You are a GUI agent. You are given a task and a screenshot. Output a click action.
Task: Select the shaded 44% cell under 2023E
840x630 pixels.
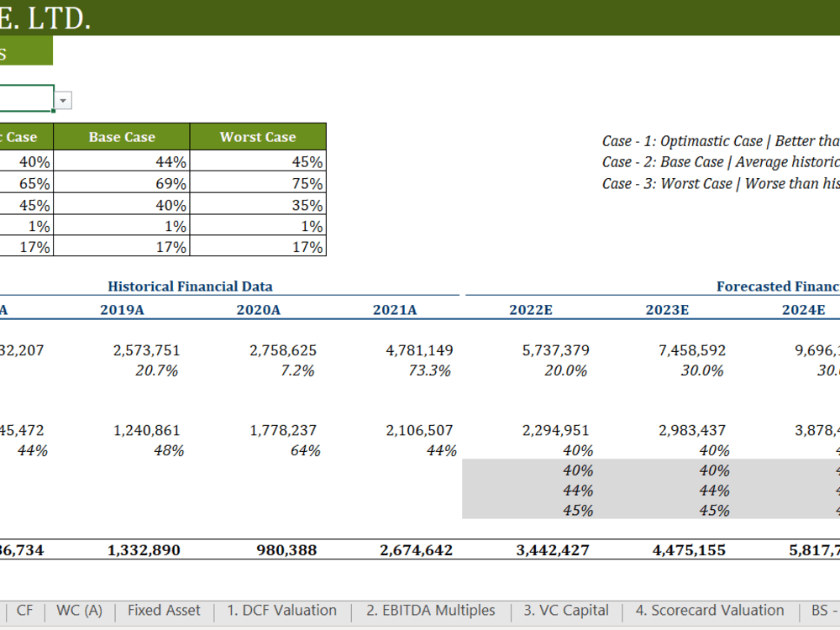714,491
